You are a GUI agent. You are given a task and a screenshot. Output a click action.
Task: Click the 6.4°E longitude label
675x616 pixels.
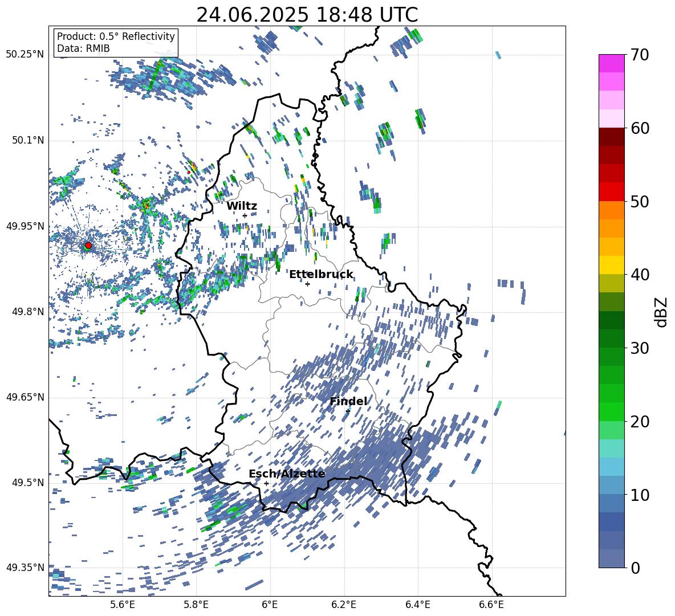[417, 605]
